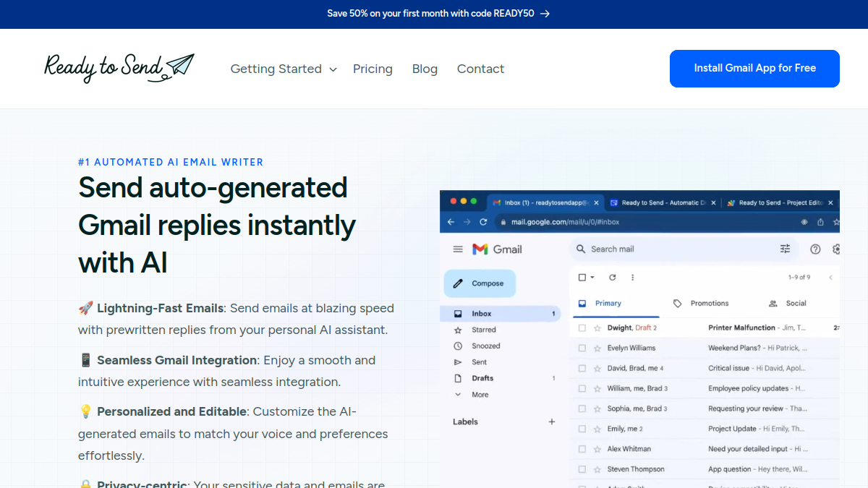
Task: Select the checkbox for the Emily Project Update email
Action: coord(582,429)
